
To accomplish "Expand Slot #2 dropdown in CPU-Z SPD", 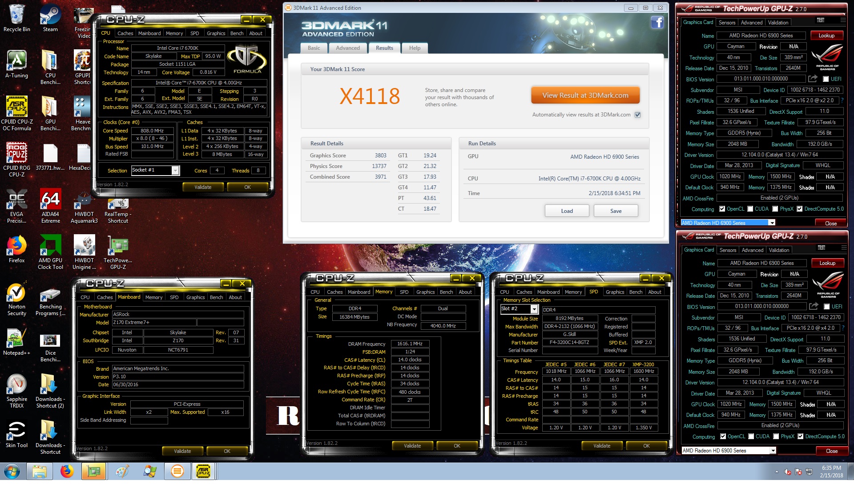I will (534, 309).
